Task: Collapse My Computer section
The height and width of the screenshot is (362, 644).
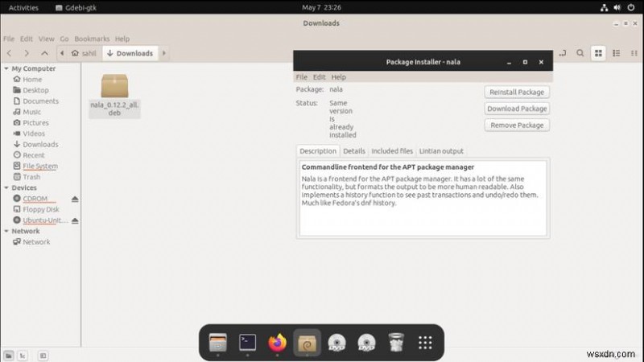Action: pyautogui.click(x=6, y=68)
